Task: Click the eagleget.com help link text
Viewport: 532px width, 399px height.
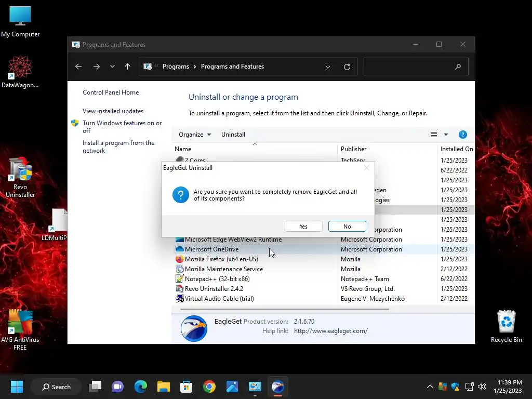Action: tap(331, 331)
